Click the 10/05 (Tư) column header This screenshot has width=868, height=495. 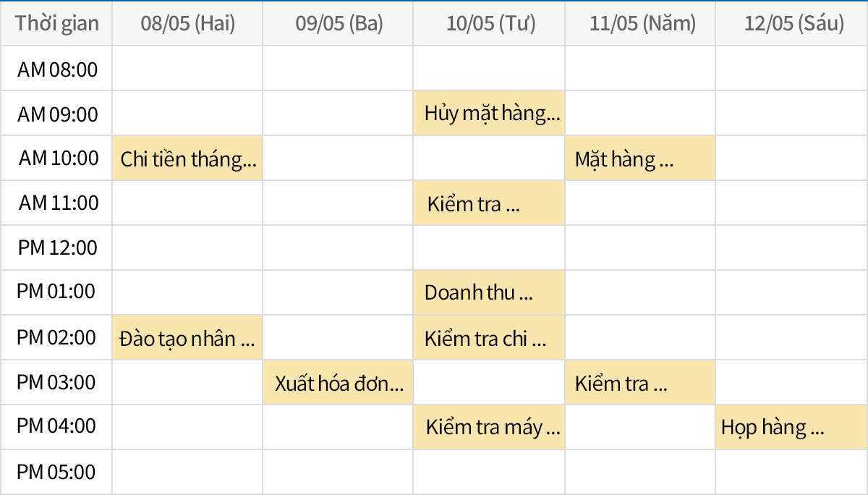click(x=490, y=24)
